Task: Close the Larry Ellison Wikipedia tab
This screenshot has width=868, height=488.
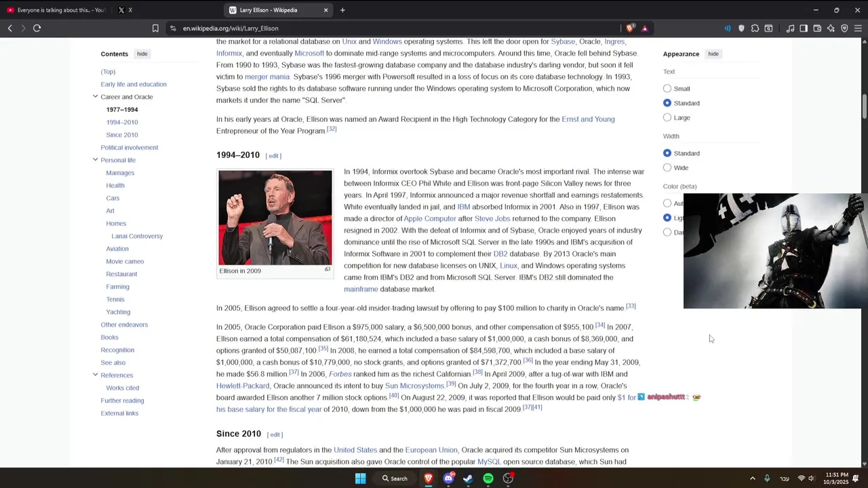Action: click(x=325, y=10)
